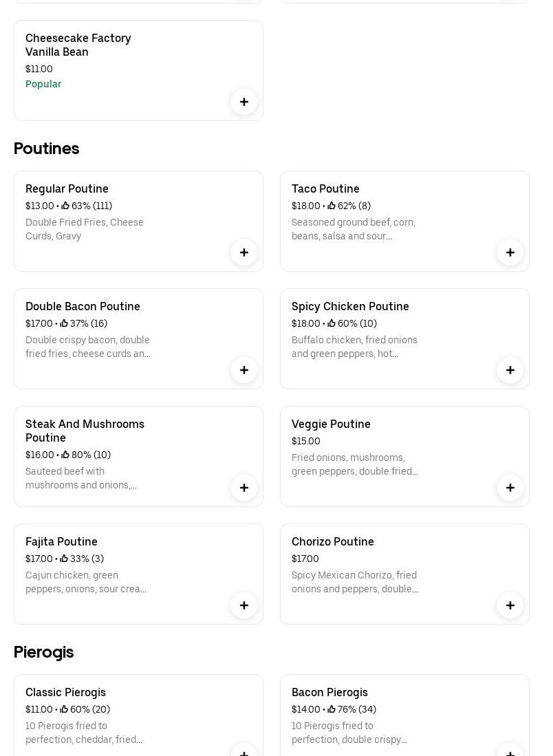Open Classic Pierogis item details

(65, 692)
